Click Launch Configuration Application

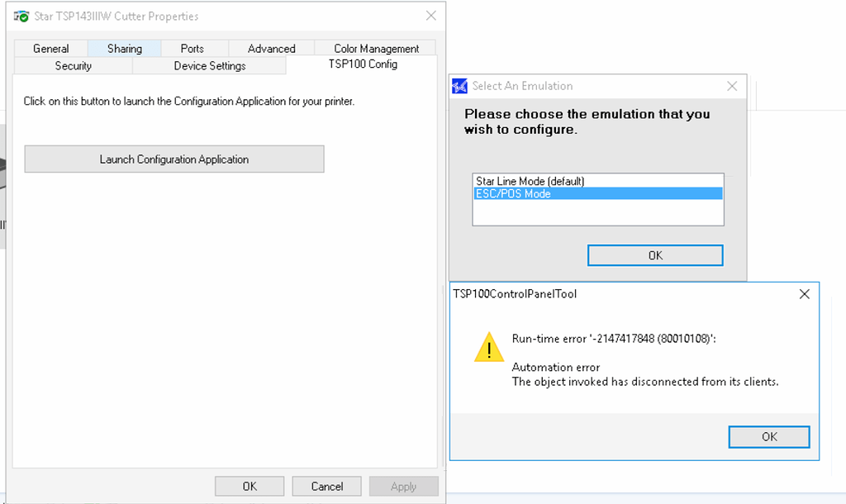click(173, 159)
